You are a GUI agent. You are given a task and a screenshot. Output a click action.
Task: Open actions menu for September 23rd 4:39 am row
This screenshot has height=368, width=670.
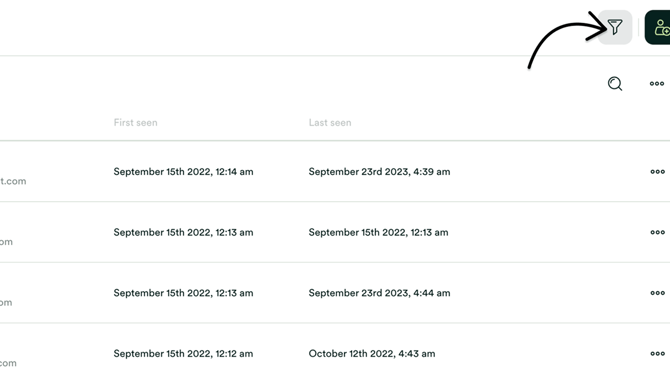point(657,172)
